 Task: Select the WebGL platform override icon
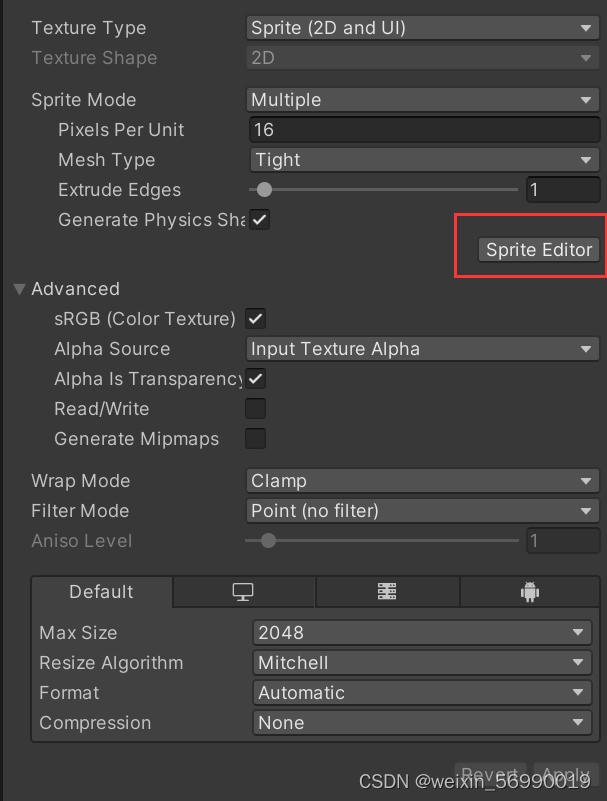click(x=387, y=591)
